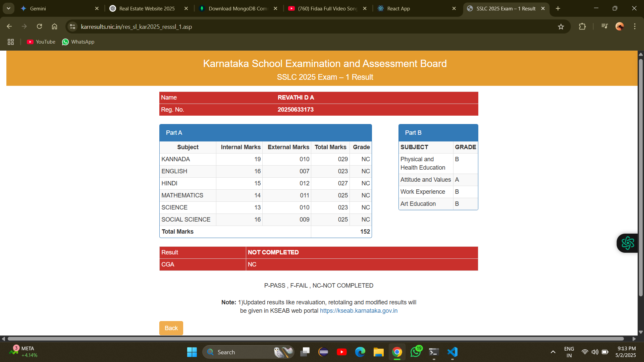Click the browser reload icon

coord(39,26)
